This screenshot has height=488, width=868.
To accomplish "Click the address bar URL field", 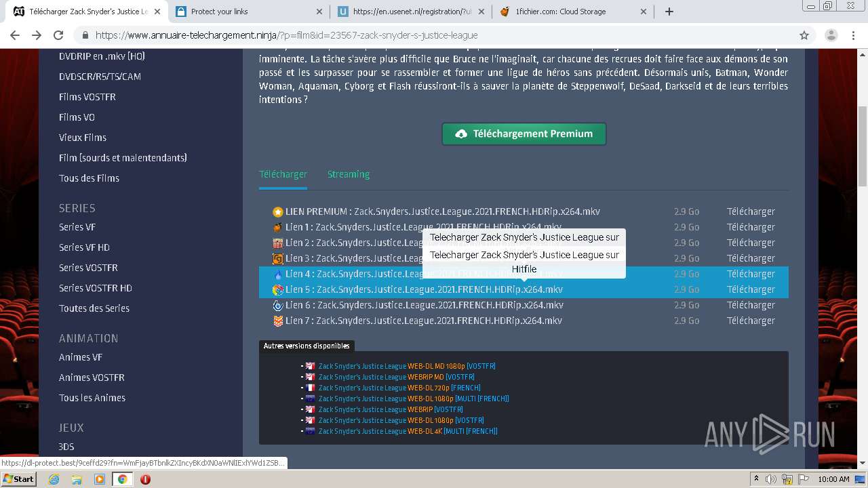I will pyautogui.click(x=434, y=35).
